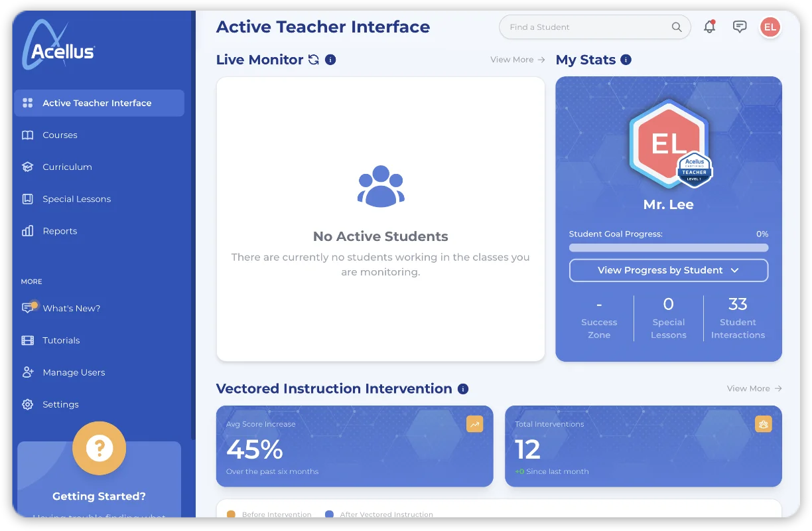Click the Student Goal Progress bar
Image resolution: width=812 pixels, height=531 pixels.
[x=669, y=248]
